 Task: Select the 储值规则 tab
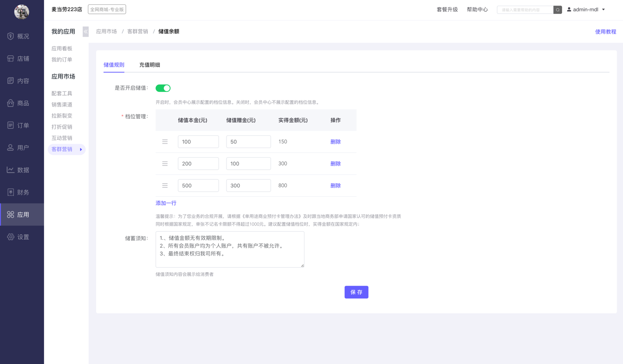tap(114, 65)
